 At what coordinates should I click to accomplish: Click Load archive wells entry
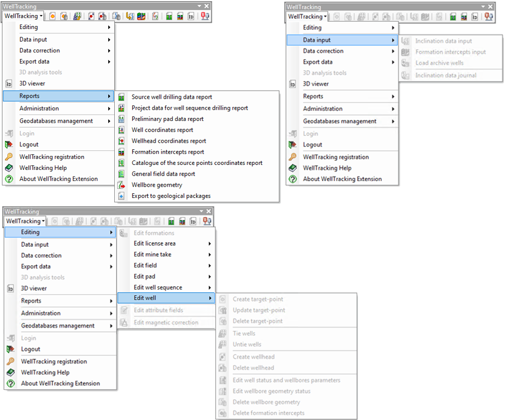(x=451, y=63)
